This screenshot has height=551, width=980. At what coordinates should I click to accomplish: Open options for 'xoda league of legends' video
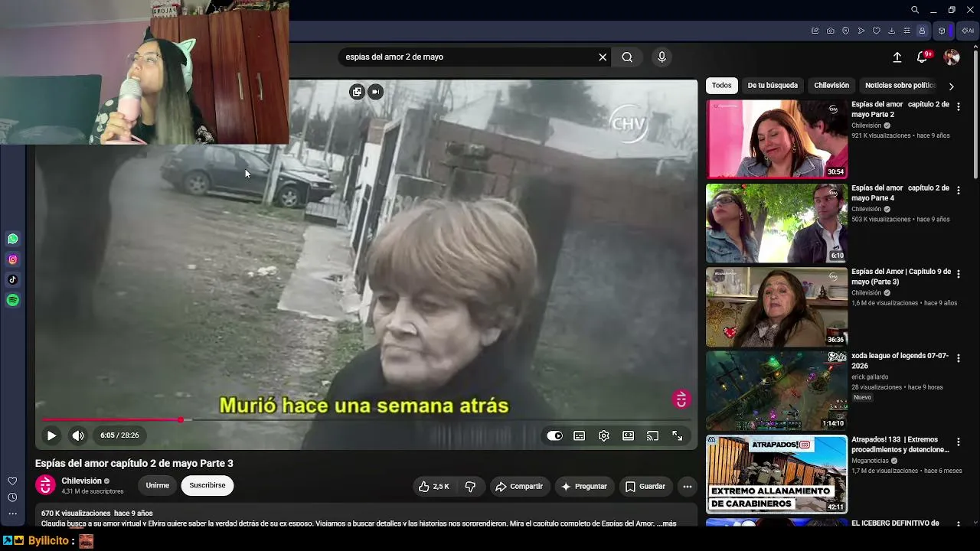[x=958, y=358]
